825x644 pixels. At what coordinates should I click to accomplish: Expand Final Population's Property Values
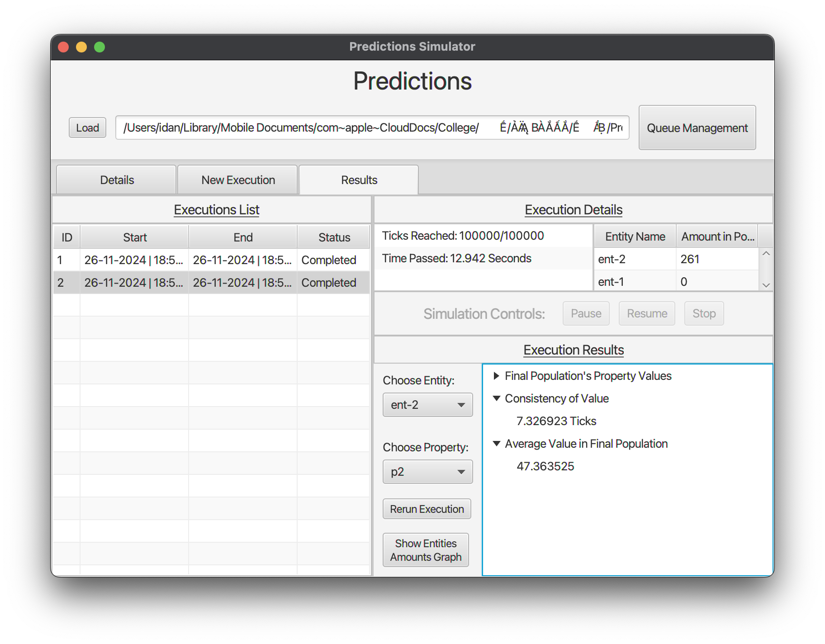click(496, 376)
